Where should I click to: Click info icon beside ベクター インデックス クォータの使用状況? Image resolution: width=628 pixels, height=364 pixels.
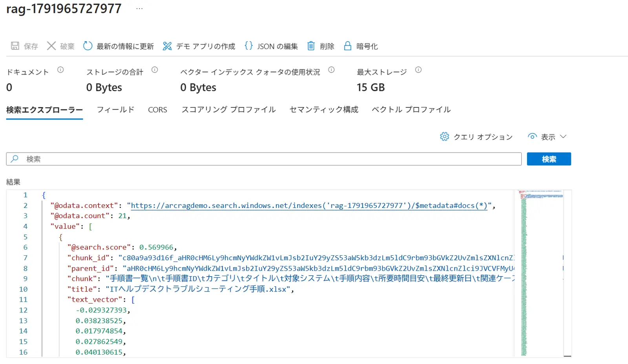point(331,70)
